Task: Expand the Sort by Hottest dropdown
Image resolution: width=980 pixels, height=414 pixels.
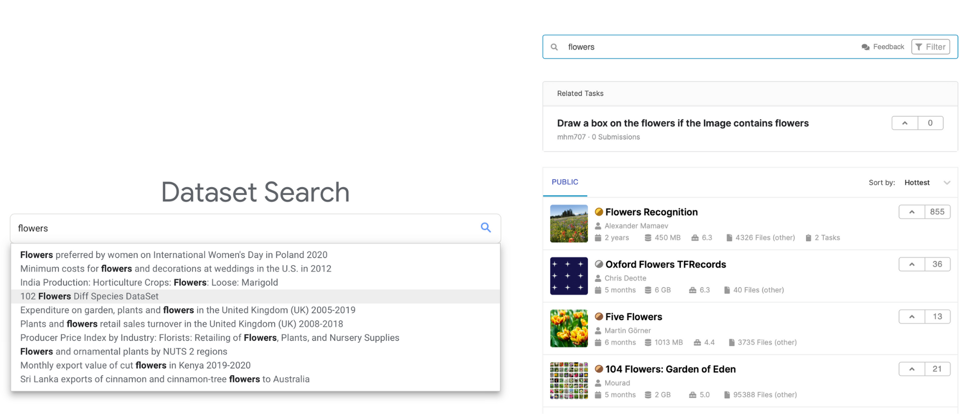Action: point(917,183)
